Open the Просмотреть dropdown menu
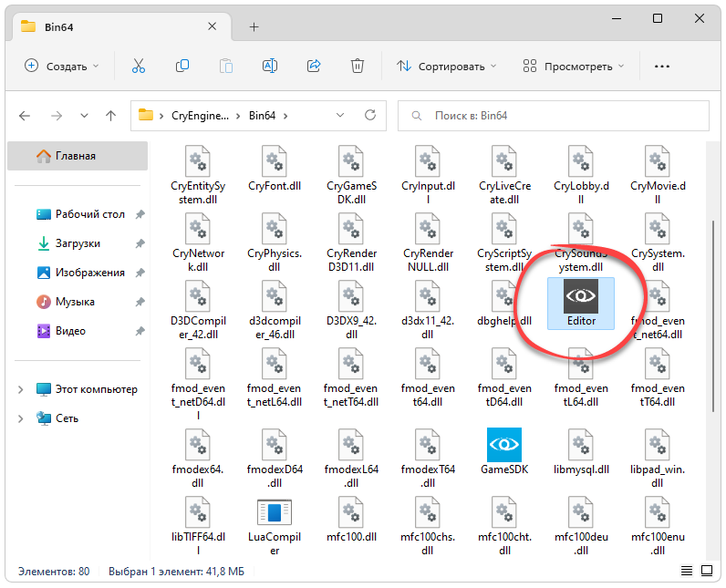 574,66
